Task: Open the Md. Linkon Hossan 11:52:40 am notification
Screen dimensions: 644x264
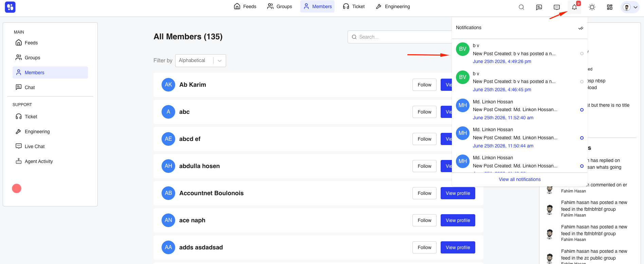Action: (519, 110)
